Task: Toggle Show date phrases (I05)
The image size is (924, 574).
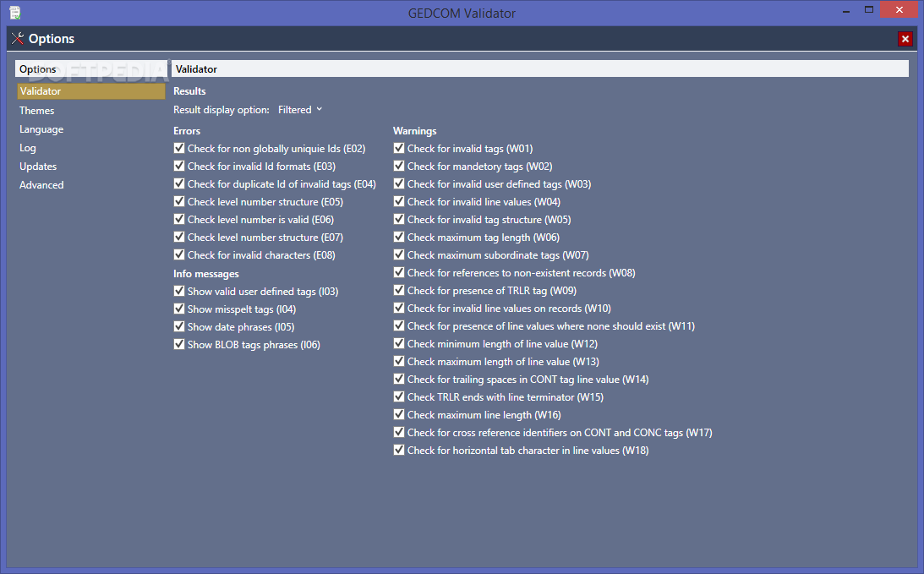Action: 179,326
